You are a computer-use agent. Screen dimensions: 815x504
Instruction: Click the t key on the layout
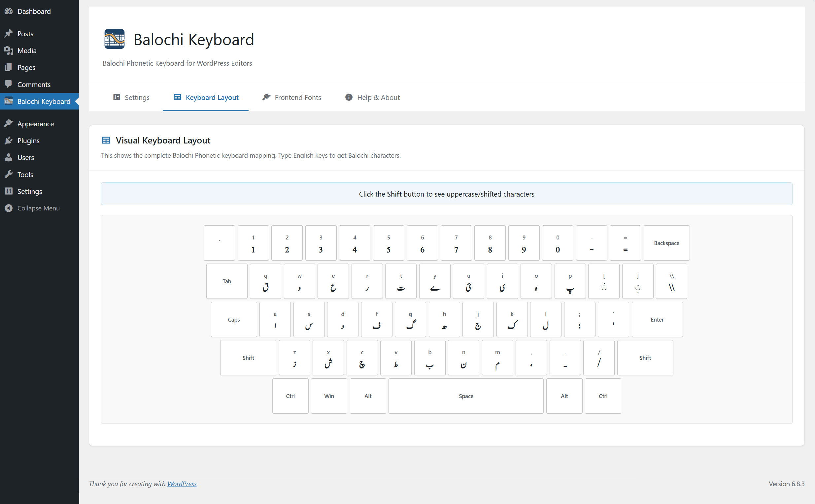[x=401, y=281]
